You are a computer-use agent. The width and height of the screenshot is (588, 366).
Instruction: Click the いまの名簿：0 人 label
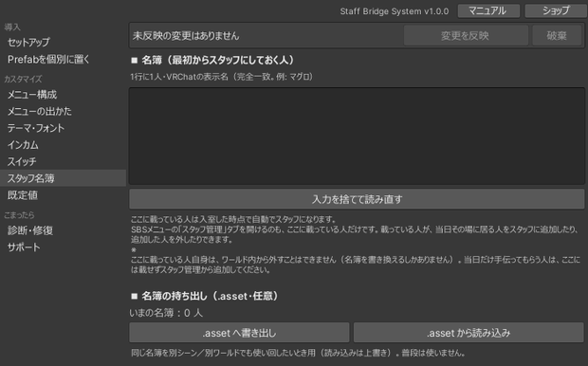[x=166, y=313]
